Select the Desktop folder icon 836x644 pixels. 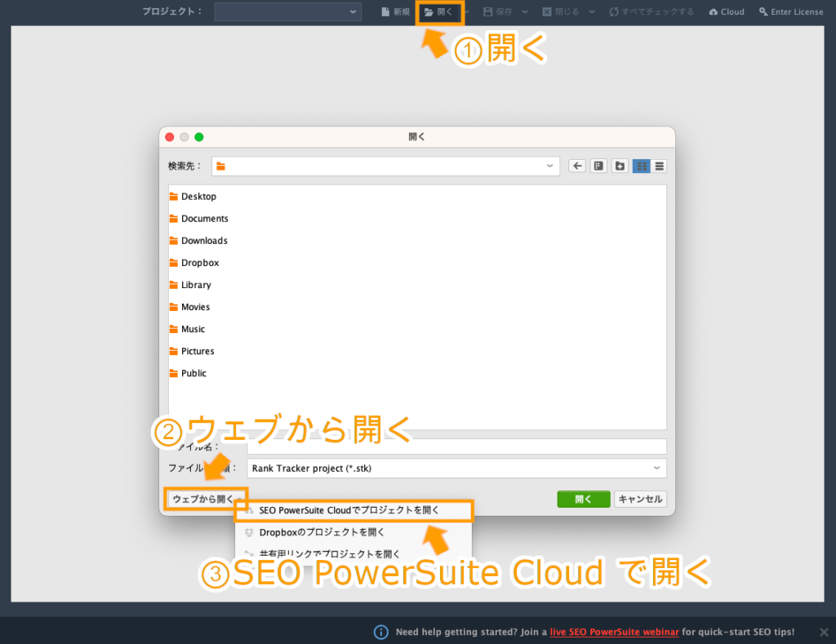click(174, 196)
